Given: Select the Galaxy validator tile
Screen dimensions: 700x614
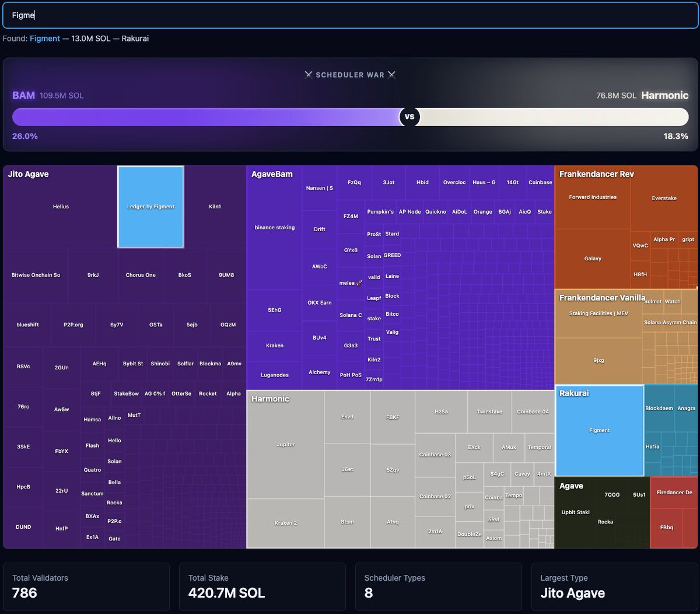Looking at the screenshot, I should (593, 259).
